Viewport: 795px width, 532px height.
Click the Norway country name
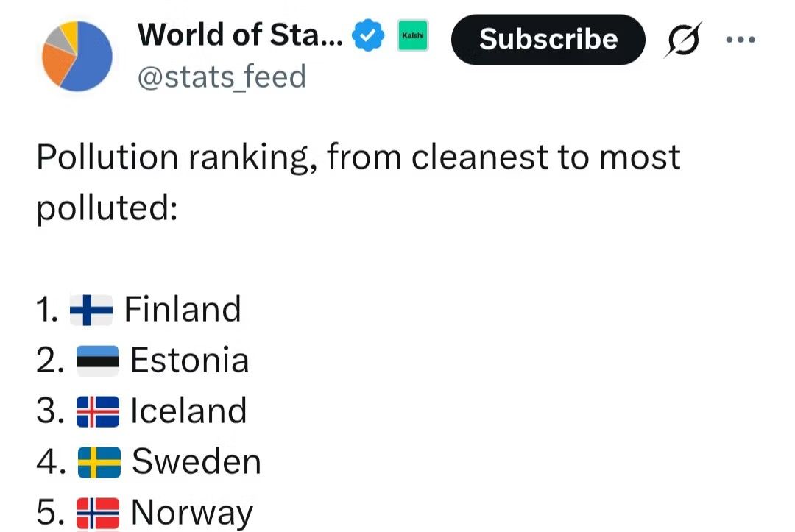[x=191, y=513]
